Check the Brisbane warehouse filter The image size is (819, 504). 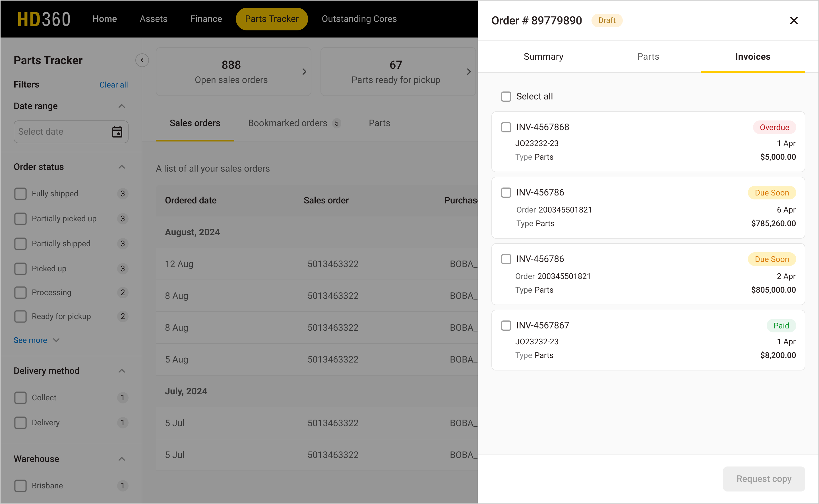click(x=21, y=486)
